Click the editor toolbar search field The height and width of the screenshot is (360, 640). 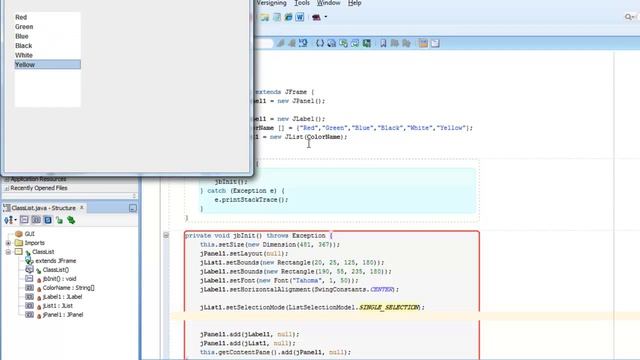(264, 43)
